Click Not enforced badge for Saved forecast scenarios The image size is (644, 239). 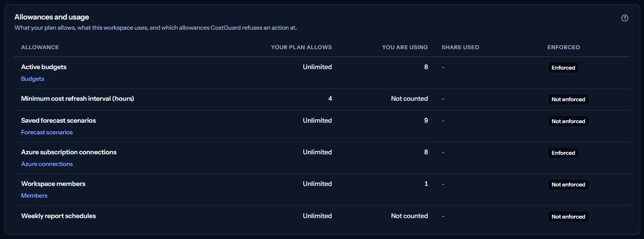click(x=568, y=121)
